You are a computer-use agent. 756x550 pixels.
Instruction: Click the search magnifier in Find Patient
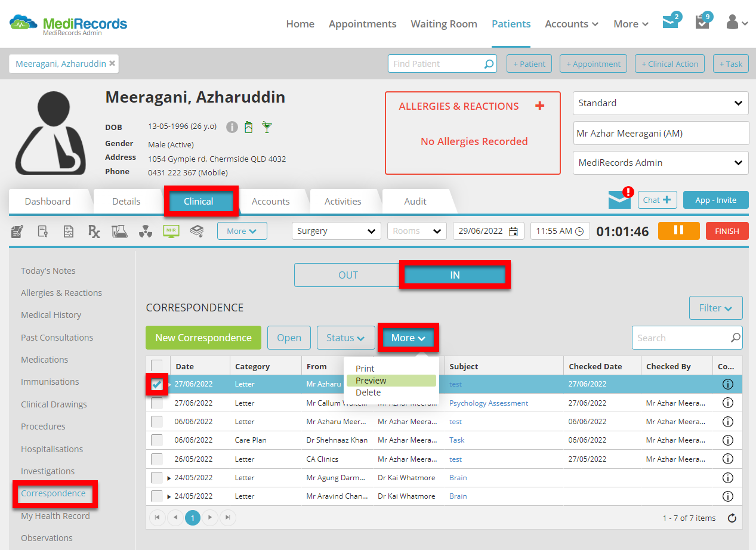click(489, 64)
